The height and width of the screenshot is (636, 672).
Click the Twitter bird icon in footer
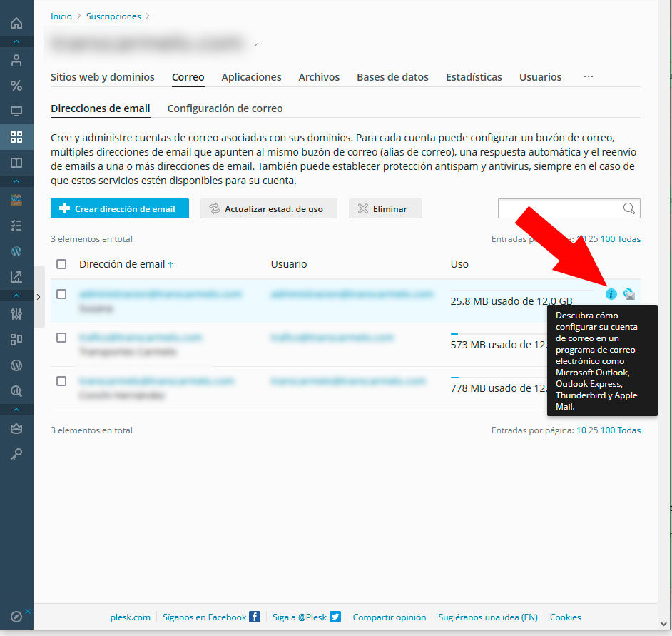click(335, 617)
